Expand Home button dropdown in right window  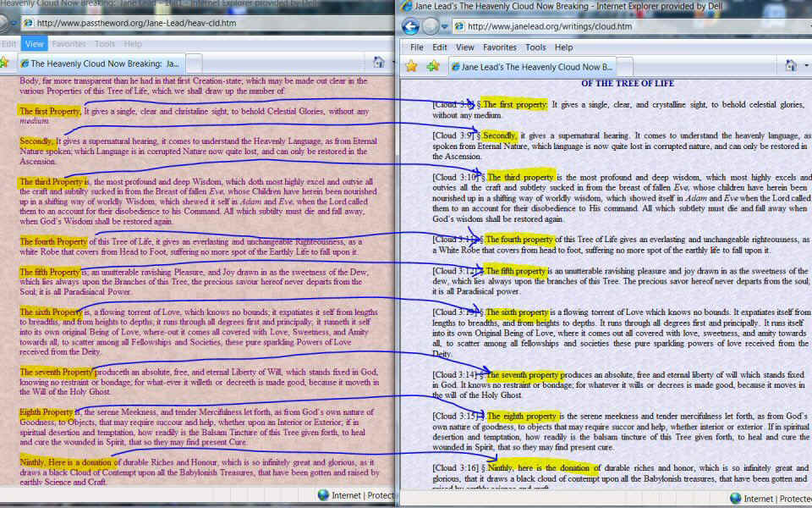coord(806,66)
